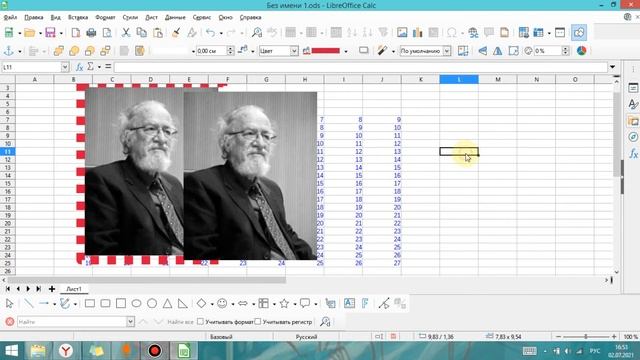Select the Line drawing tool
Image resolution: width=640 pixels, height=360 pixels.
[29, 303]
